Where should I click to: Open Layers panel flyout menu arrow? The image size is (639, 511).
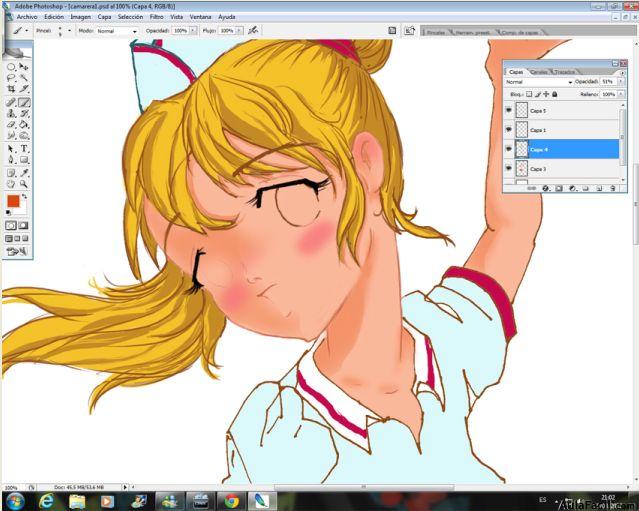coord(622,73)
